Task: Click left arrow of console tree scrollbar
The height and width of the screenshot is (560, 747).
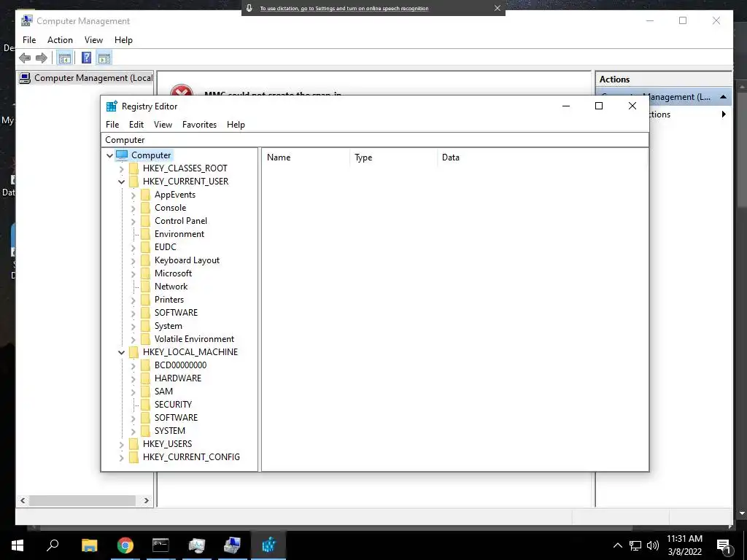Action: pos(23,500)
